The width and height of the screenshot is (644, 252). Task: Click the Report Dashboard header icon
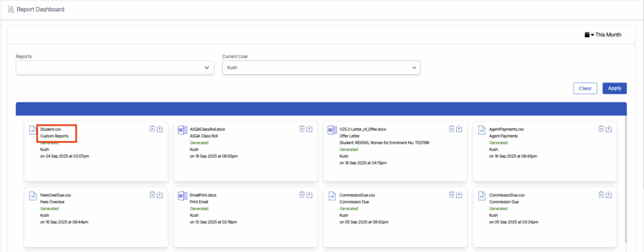coord(11,10)
